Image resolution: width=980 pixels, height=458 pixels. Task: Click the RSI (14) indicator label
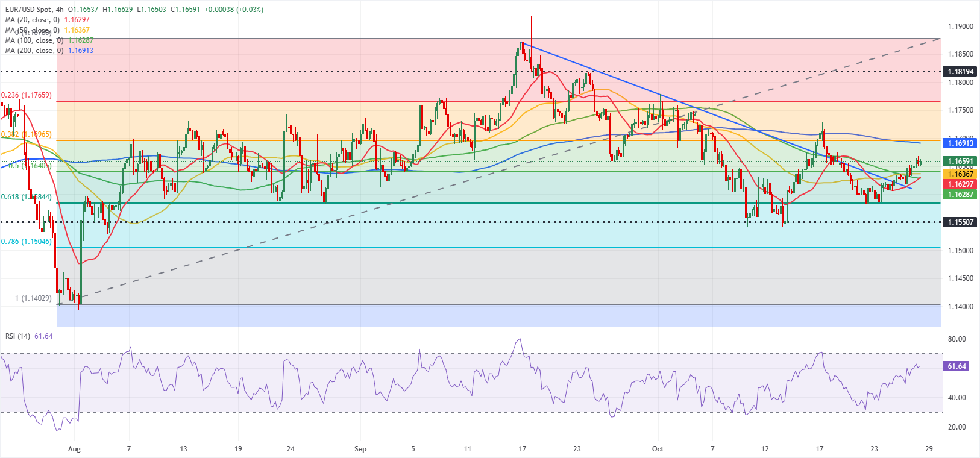click(x=17, y=336)
